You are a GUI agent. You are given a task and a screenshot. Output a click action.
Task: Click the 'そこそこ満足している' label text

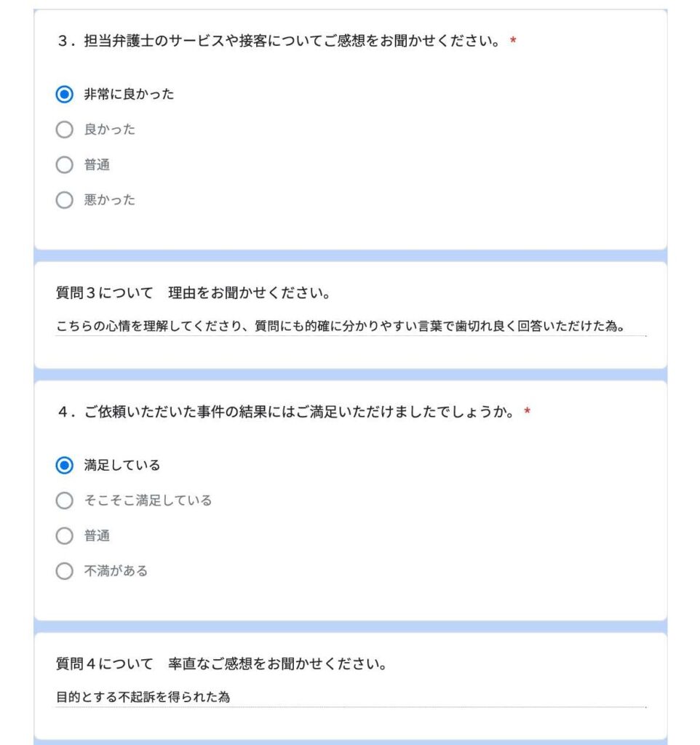(x=148, y=501)
